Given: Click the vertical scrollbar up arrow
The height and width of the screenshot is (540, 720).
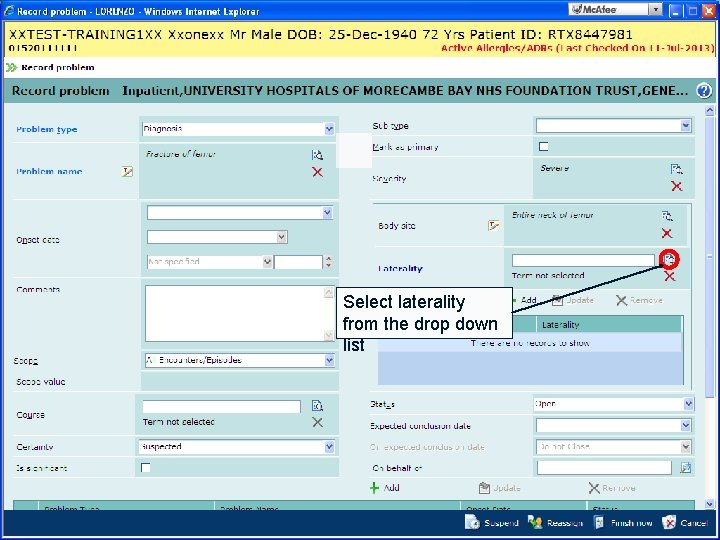Looking at the screenshot, I should coord(709,110).
